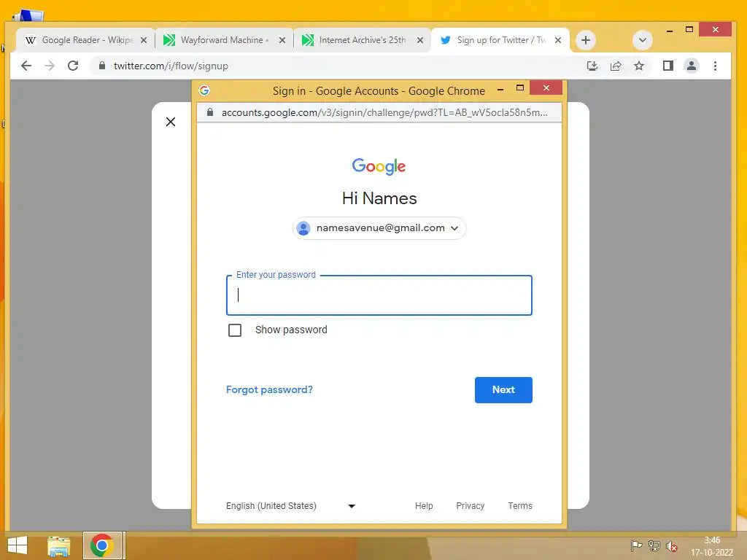This screenshot has width=747, height=560.
Task: Open the Chrome profile avatar
Action: click(692, 66)
